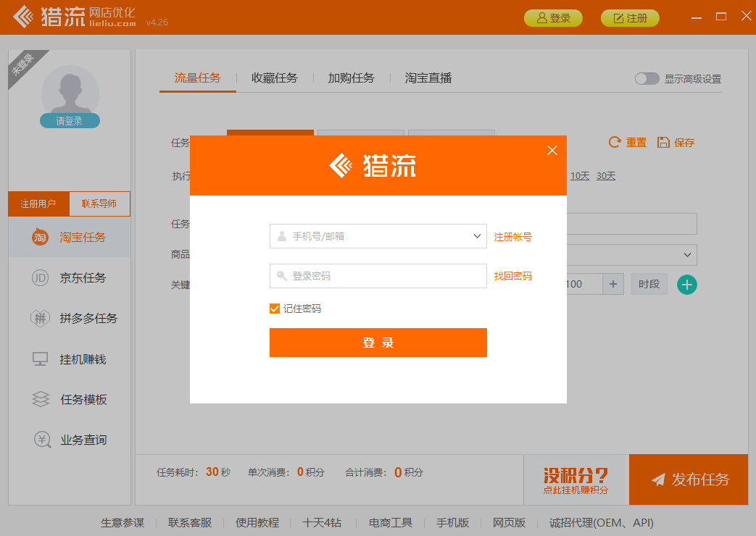Open 淘宝任务 from the sidebar
Screen dimensions: 756x536
70,237
